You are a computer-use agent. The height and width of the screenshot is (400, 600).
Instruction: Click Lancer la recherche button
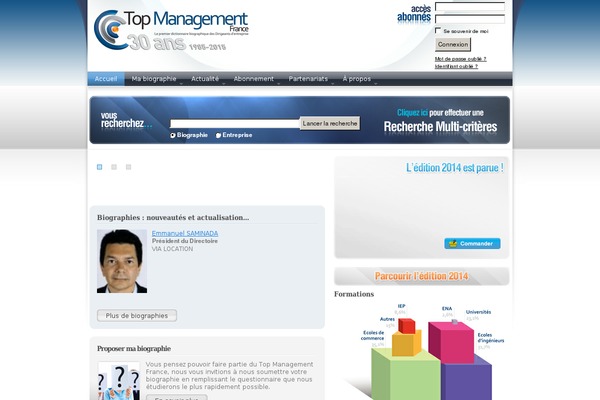point(330,123)
